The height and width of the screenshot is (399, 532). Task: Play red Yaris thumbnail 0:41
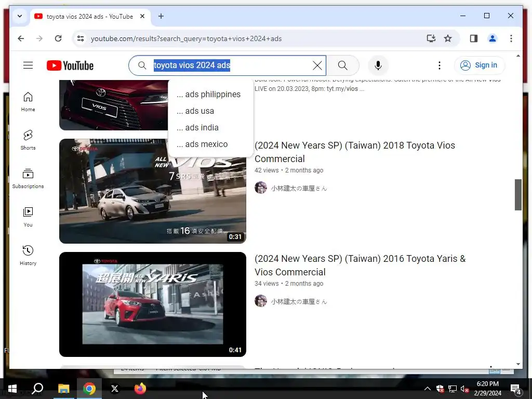153,304
